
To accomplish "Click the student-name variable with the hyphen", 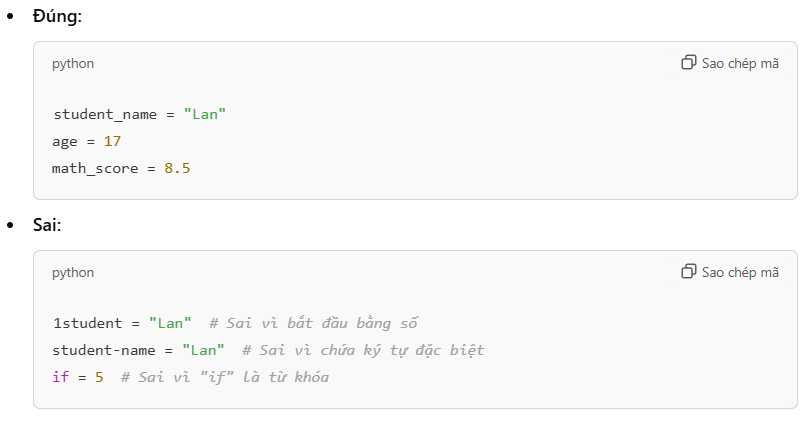I will [104, 351].
